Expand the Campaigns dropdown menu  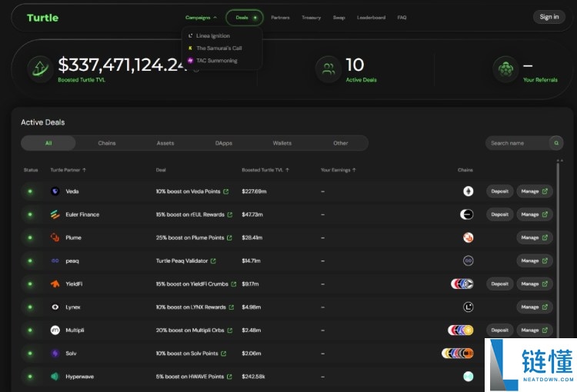point(201,17)
